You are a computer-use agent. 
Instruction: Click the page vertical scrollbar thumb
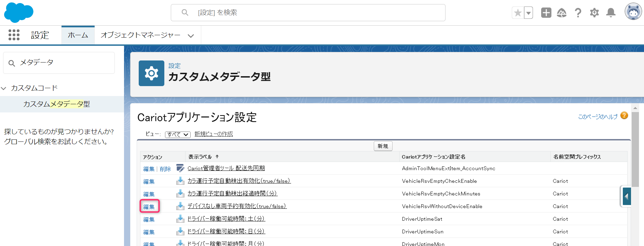635,149
